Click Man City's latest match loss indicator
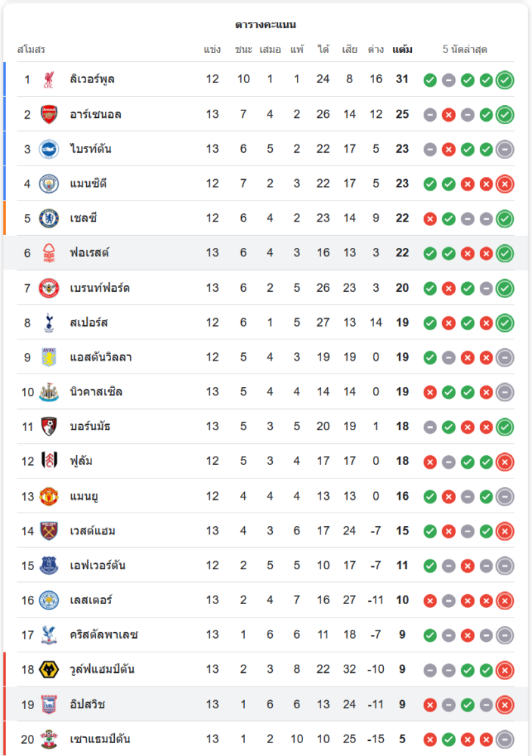This screenshot has height=756, width=532. tap(505, 184)
